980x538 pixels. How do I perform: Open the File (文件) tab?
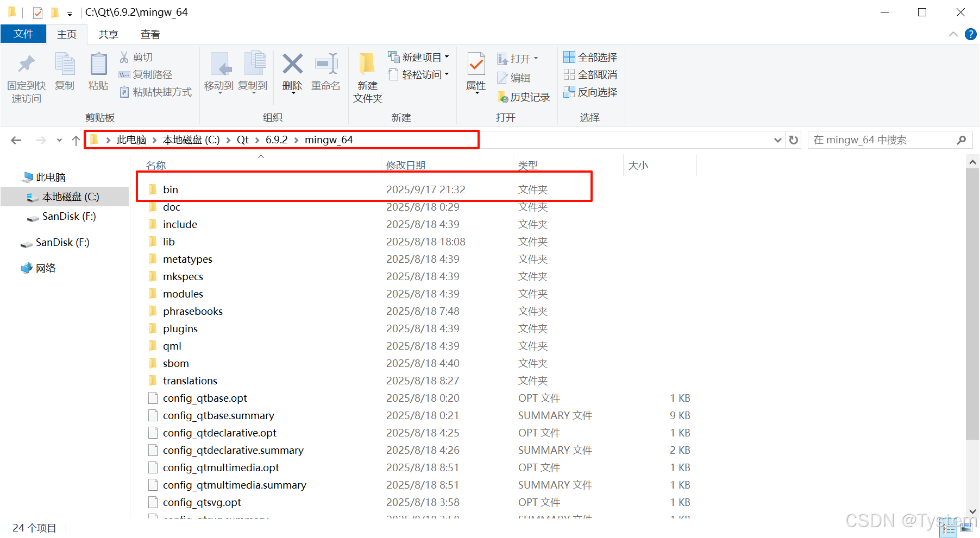coord(23,34)
